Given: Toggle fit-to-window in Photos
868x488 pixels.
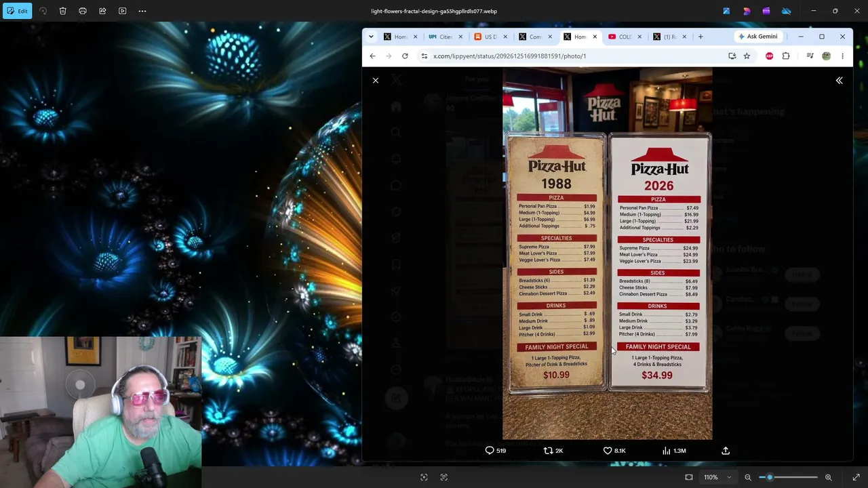Looking at the screenshot, I should pyautogui.click(x=689, y=477).
